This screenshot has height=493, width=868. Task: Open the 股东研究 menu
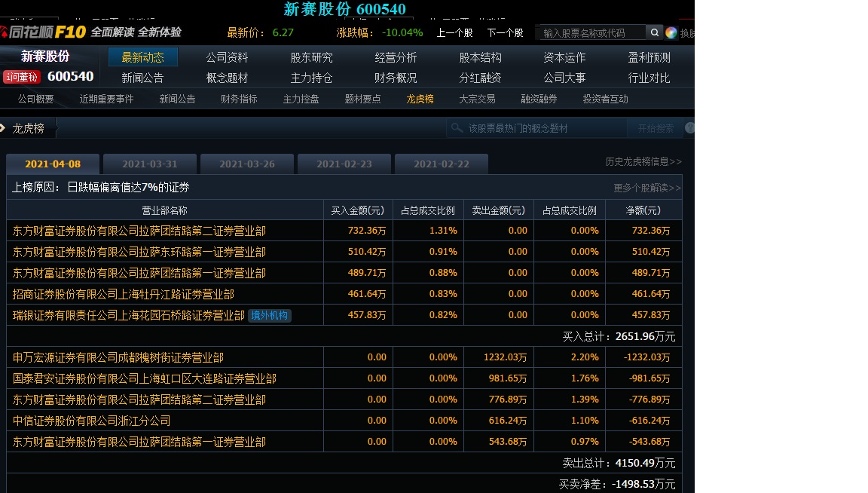click(311, 57)
